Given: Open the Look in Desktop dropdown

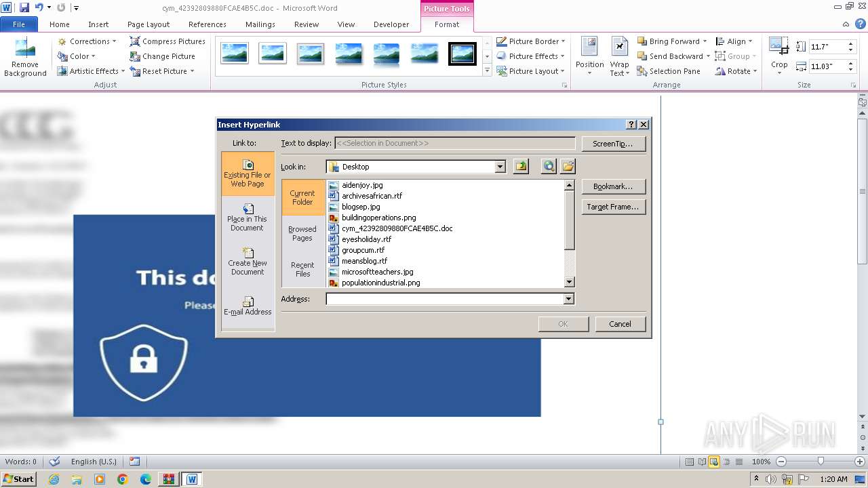Looking at the screenshot, I should 500,167.
